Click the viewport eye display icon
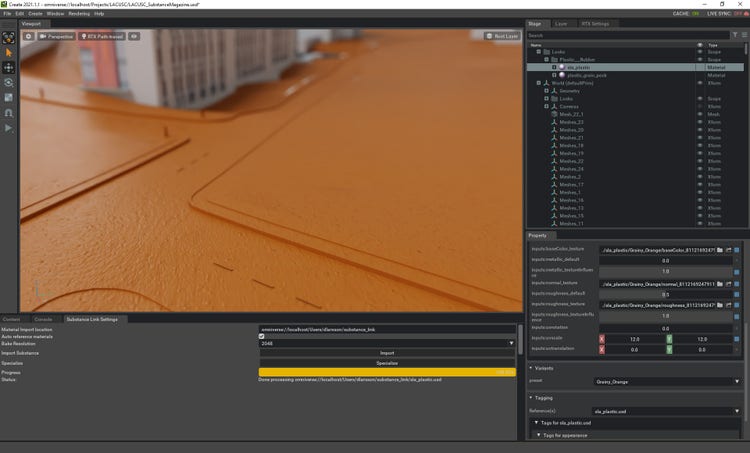The width and height of the screenshot is (750, 453). click(x=134, y=36)
